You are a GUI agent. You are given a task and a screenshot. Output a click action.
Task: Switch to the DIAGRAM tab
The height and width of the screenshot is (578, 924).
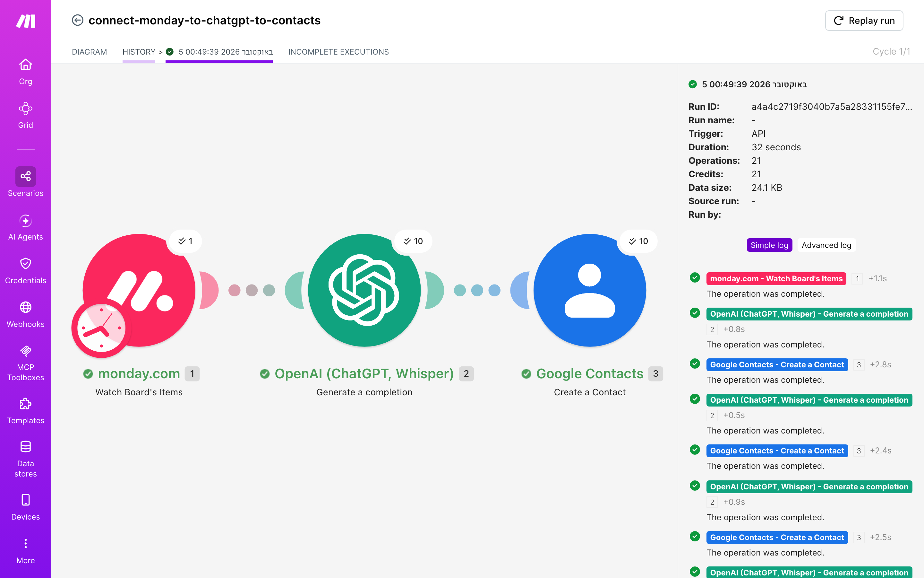[89, 52]
